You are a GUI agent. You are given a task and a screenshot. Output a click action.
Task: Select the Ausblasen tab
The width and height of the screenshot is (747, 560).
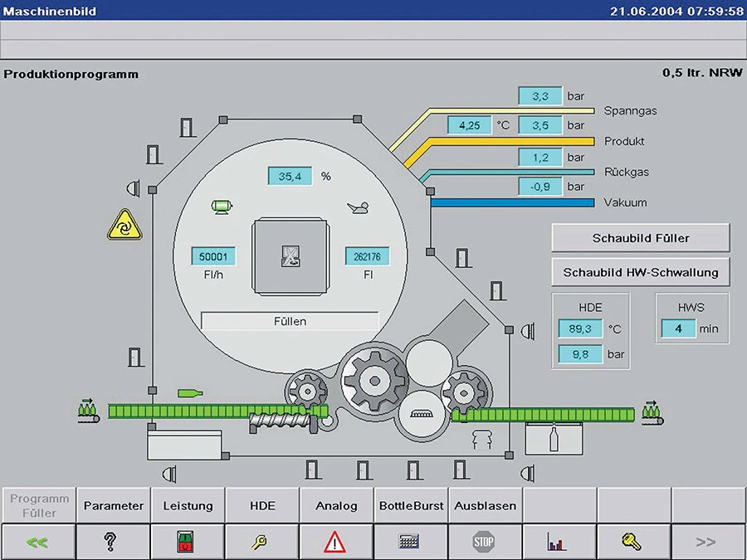pos(485,504)
